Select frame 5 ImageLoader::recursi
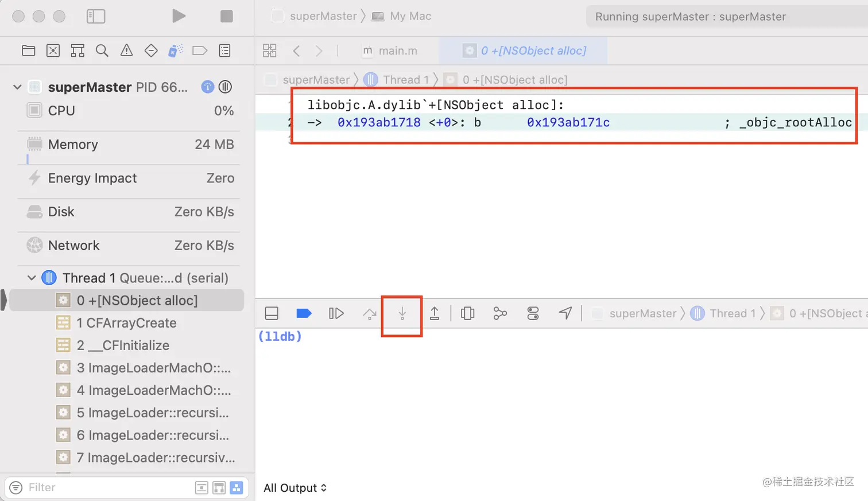The image size is (868, 501). [127, 413]
